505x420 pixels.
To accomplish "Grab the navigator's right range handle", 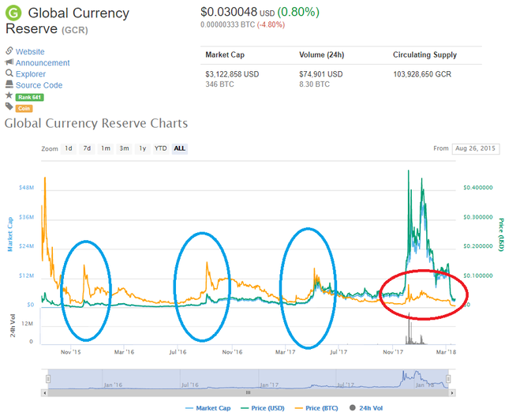I will click(448, 379).
